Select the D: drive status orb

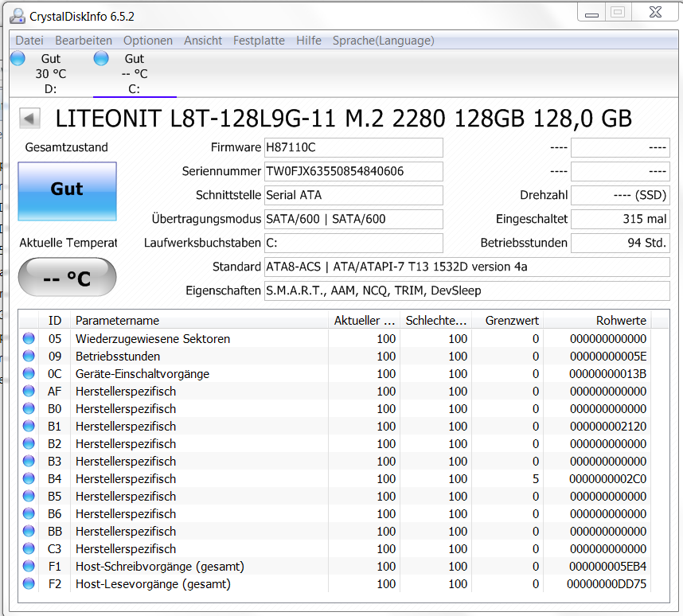[x=18, y=58]
